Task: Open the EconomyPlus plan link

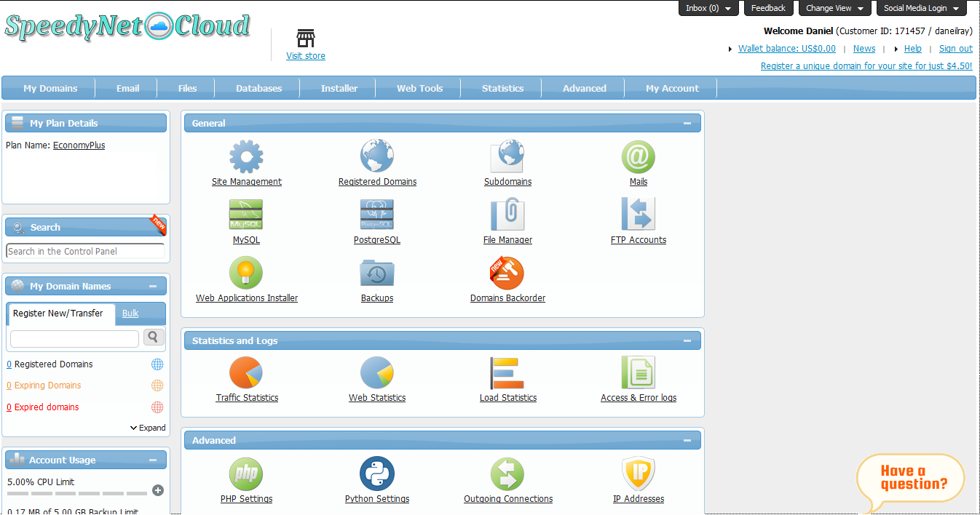Action: [x=79, y=145]
